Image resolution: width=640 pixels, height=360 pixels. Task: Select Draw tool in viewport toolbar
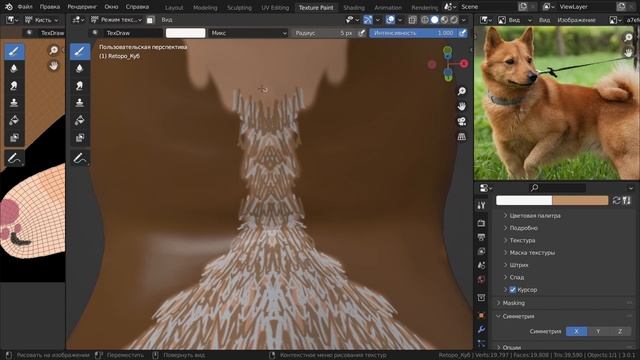click(x=80, y=51)
